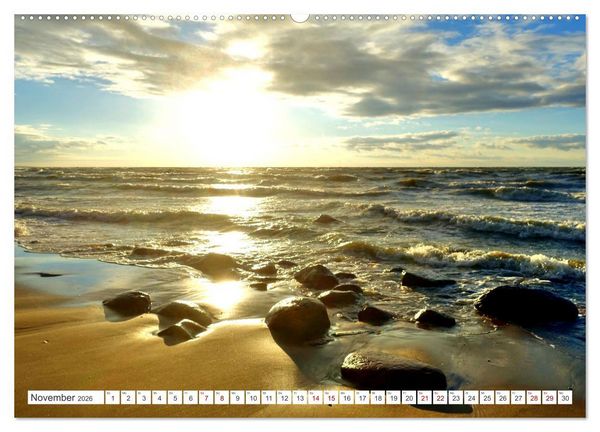Pick the red day 21 cell
The height and width of the screenshot is (432, 600).
coord(425,398)
